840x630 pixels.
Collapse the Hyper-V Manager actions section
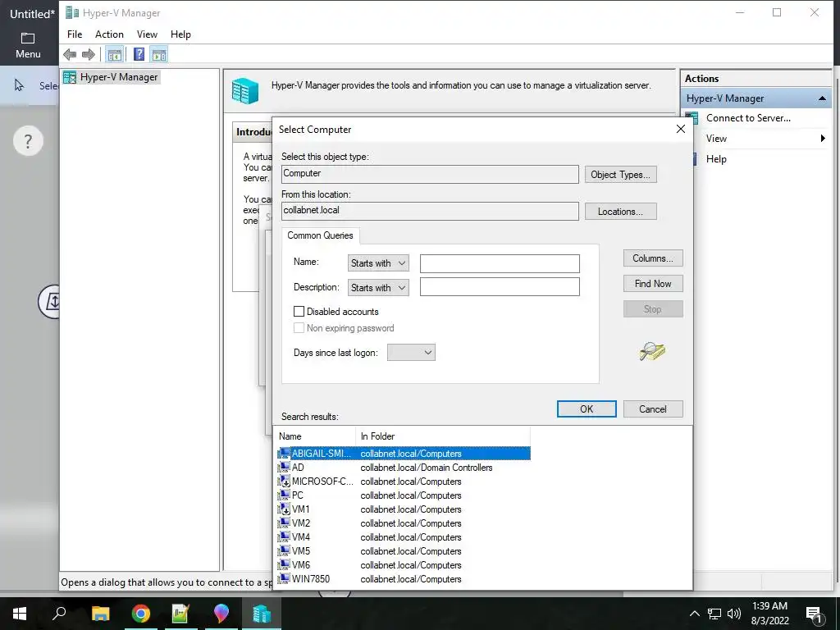822,98
